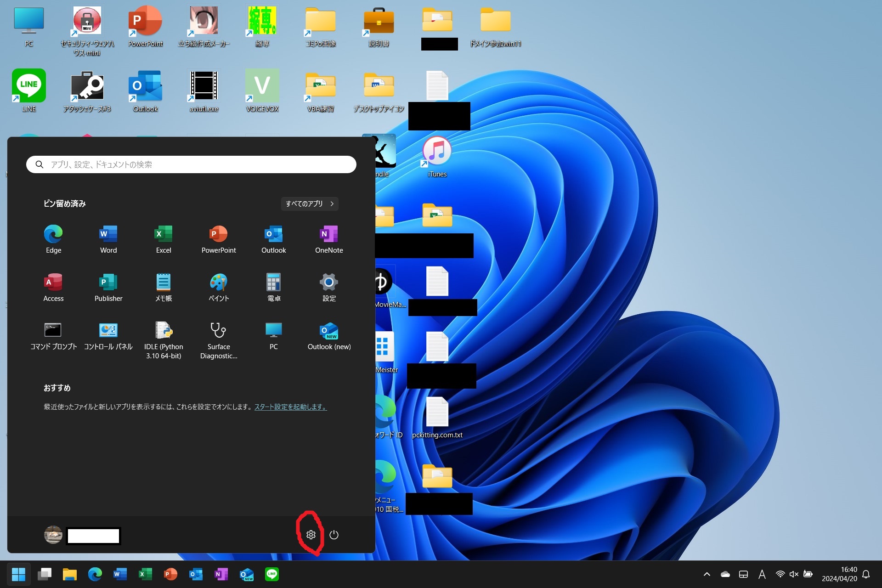Open IDLE Python 3.10 64-bit
This screenshot has height=588, width=882.
(x=164, y=338)
